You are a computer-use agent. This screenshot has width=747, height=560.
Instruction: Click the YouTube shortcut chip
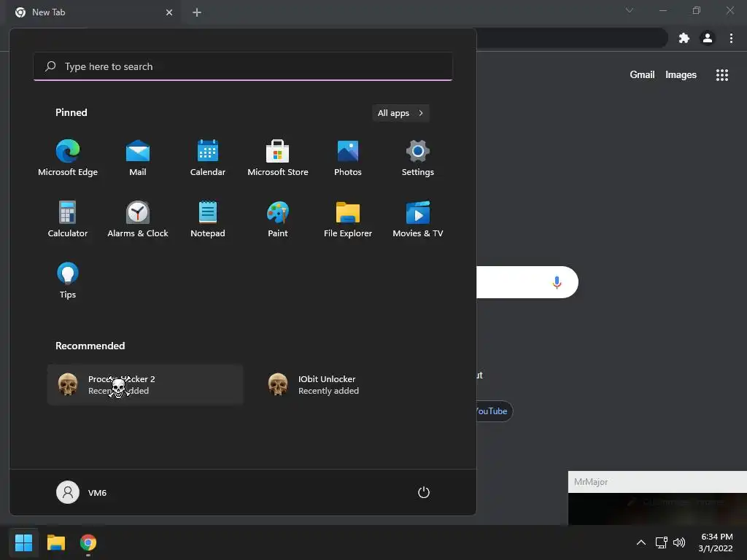click(493, 411)
